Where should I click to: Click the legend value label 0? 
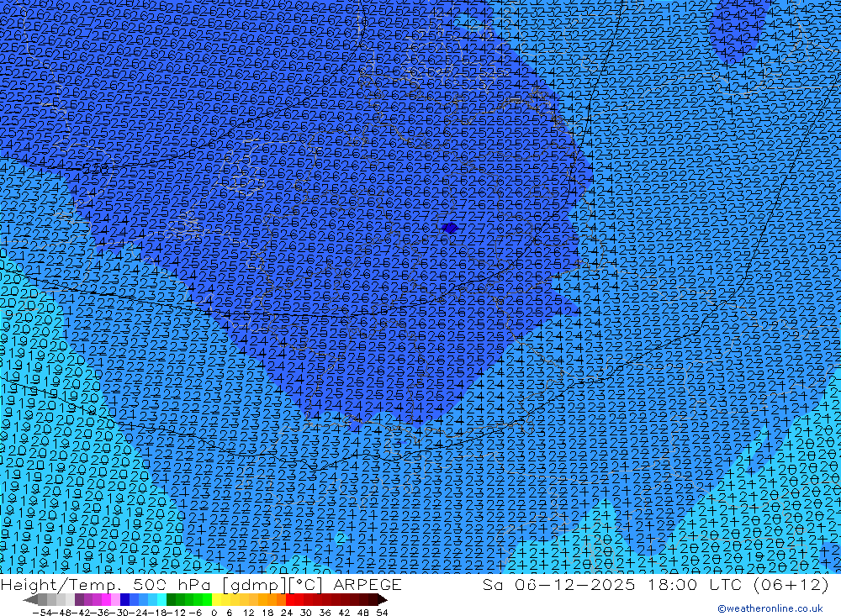click(x=214, y=613)
